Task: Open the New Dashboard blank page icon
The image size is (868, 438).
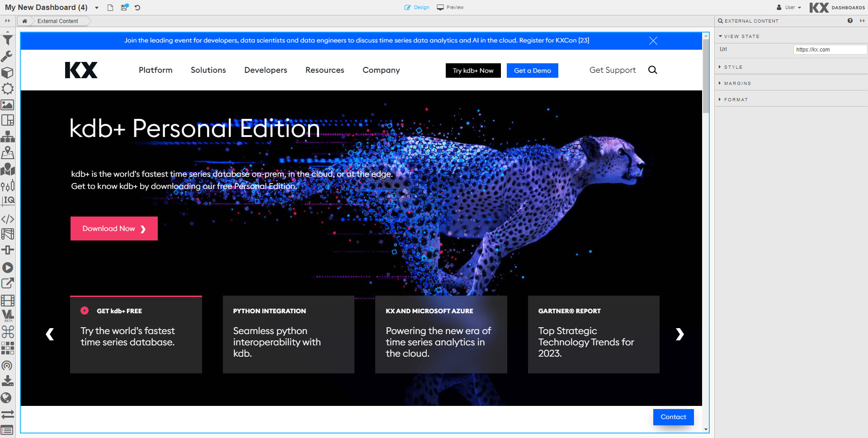Action: pyautogui.click(x=109, y=7)
